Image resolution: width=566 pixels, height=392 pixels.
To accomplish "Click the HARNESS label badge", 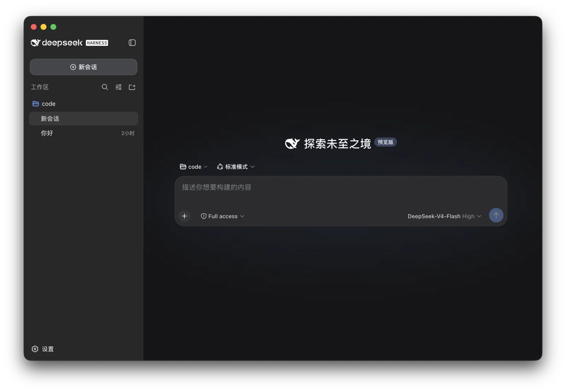I will click(x=97, y=43).
